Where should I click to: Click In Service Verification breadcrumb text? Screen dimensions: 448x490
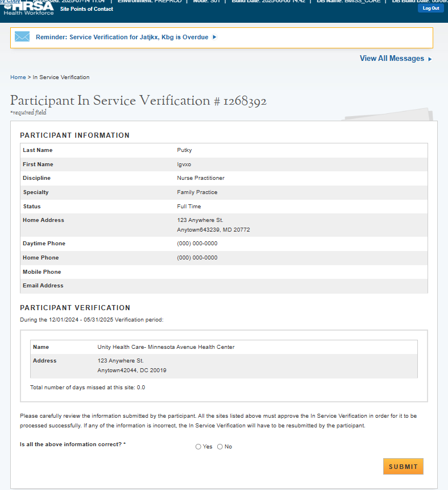61,77
